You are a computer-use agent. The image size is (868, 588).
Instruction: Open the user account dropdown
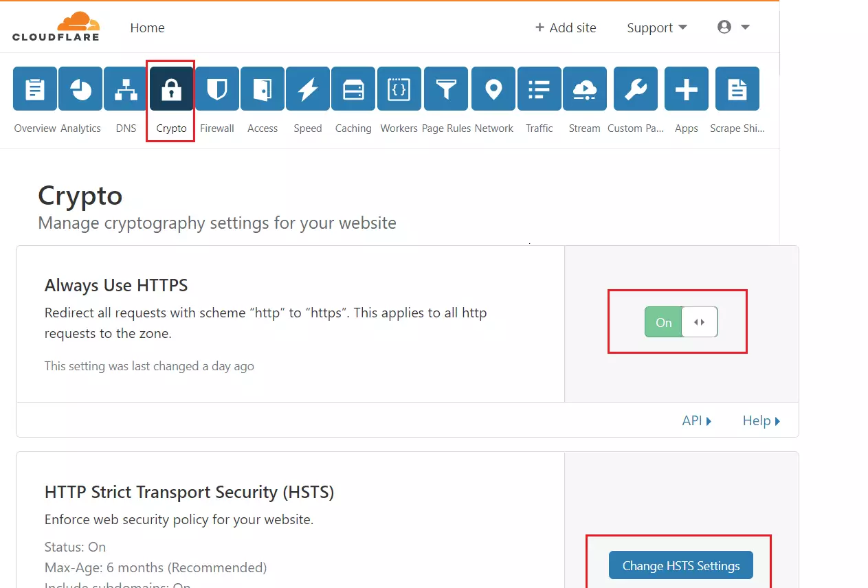pyautogui.click(x=733, y=27)
